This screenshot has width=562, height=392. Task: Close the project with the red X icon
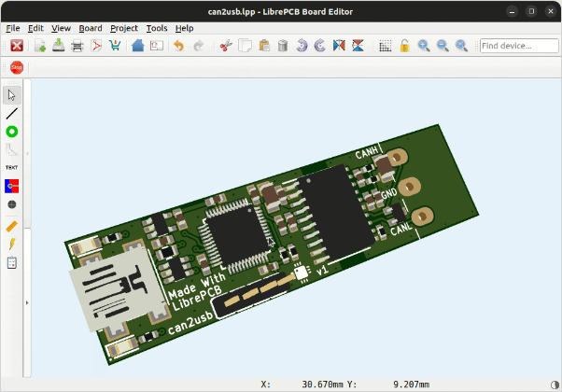(17, 46)
